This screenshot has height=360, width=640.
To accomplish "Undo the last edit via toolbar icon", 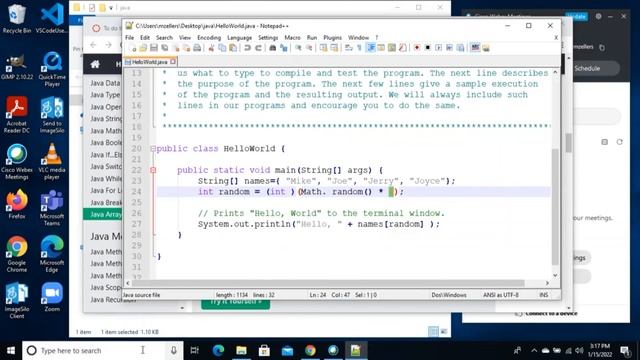I will coord(247,48).
